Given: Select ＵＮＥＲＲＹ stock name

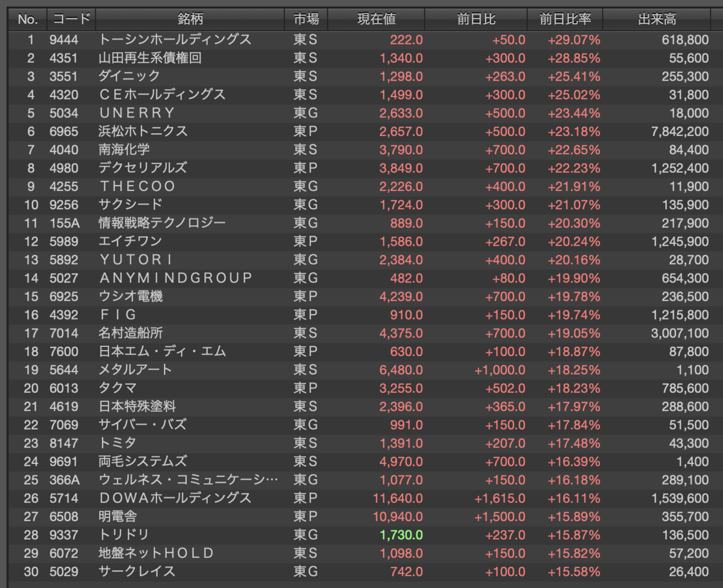Looking at the screenshot, I should [137, 113].
